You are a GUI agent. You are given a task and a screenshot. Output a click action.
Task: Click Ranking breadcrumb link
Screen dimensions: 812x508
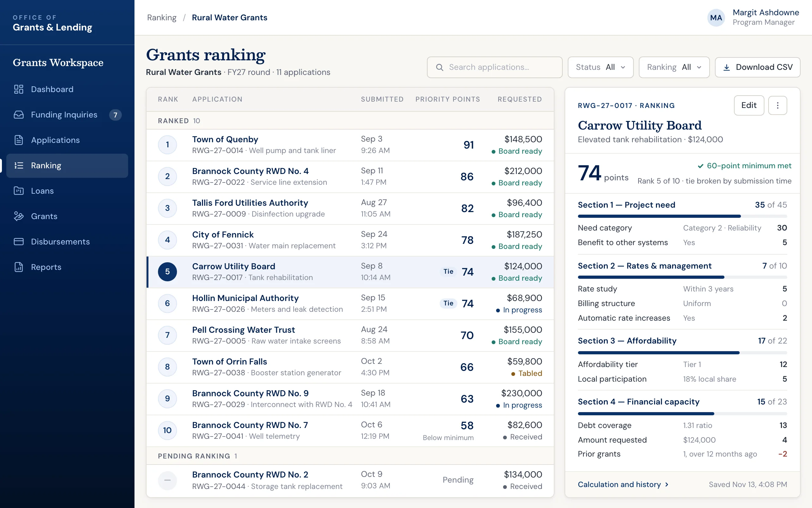click(x=162, y=17)
